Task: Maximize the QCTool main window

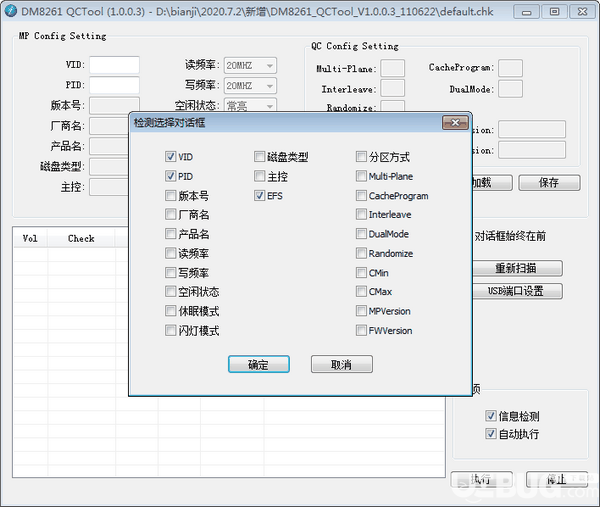Action: coord(554,12)
